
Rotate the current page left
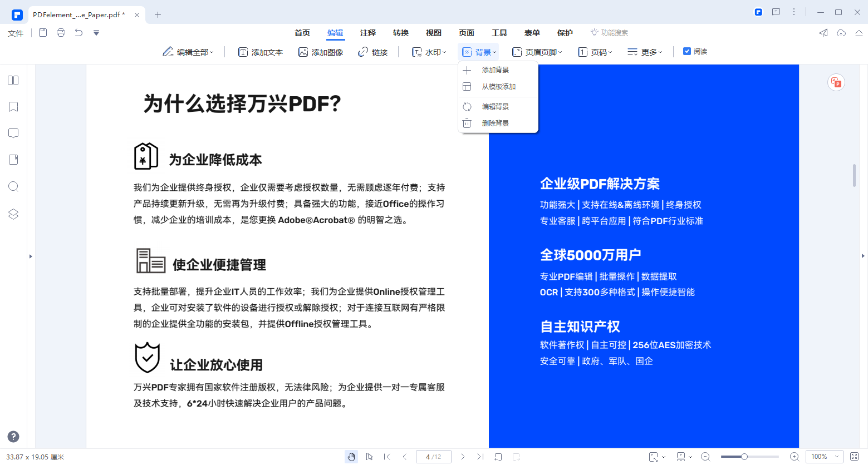(x=497, y=457)
